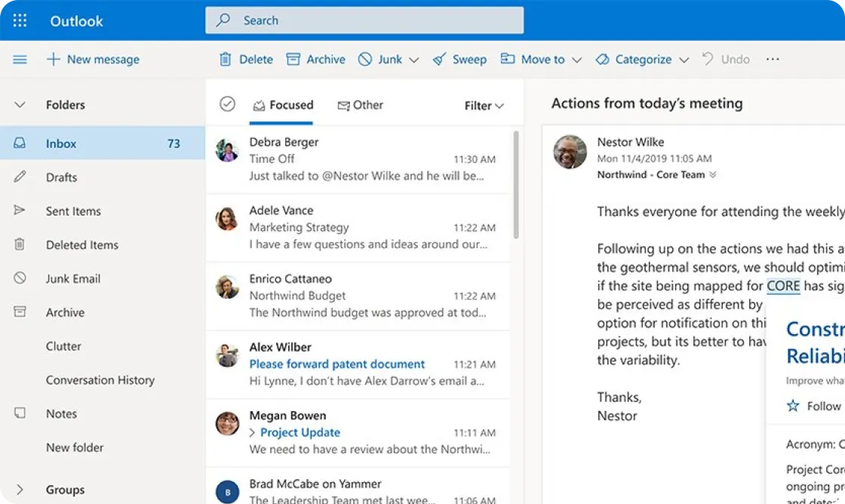Undo the last mailbox action
845x504 pixels.
click(x=726, y=59)
